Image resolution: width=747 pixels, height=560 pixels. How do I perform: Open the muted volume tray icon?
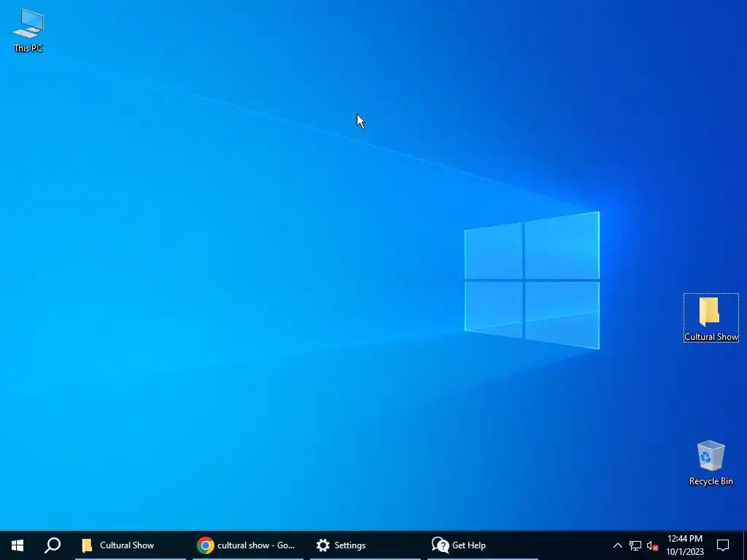(652, 545)
